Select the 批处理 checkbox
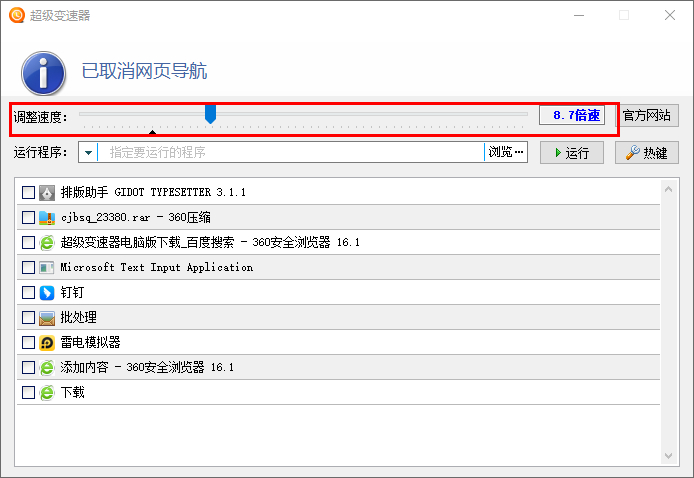The image size is (694, 478). [x=28, y=317]
